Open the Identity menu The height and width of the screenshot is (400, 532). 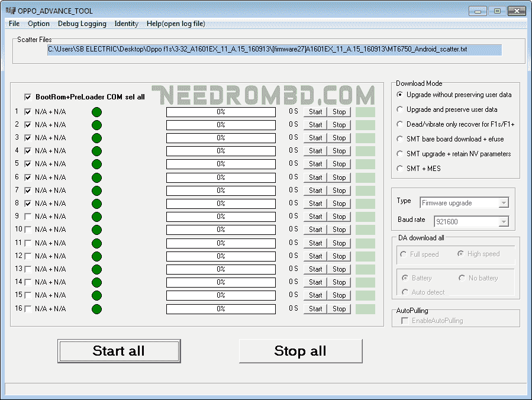tap(127, 24)
